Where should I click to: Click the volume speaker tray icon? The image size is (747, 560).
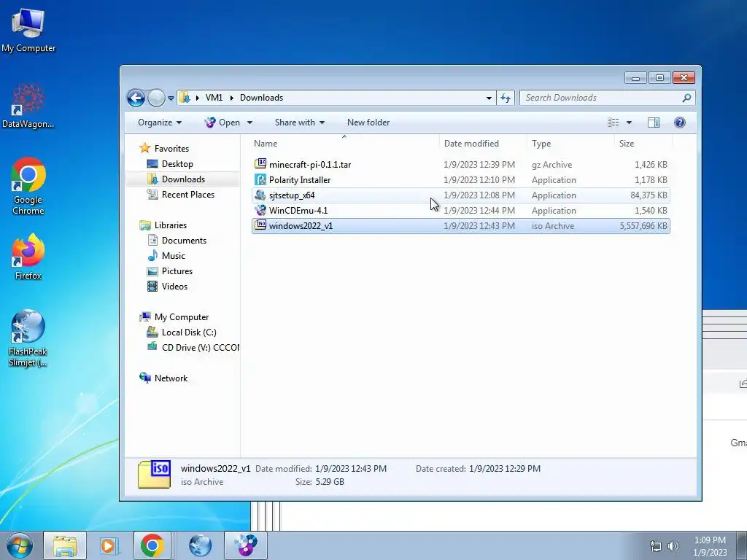(x=673, y=546)
